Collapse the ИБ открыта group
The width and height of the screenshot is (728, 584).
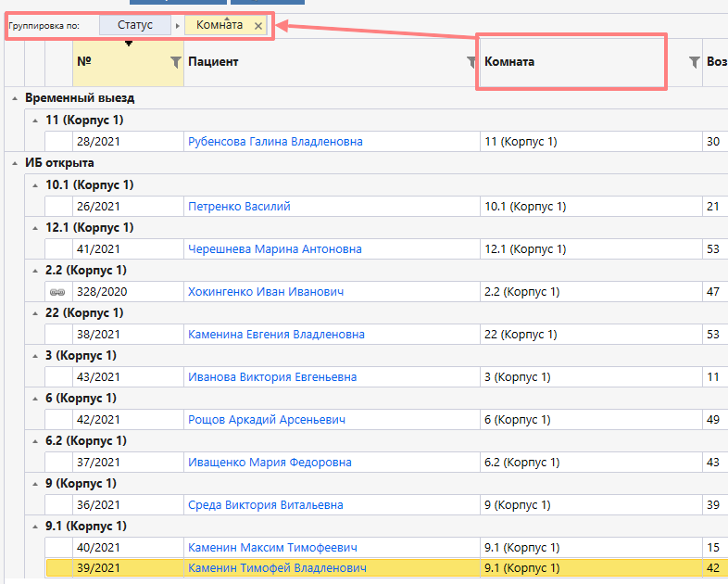pyautogui.click(x=15, y=163)
